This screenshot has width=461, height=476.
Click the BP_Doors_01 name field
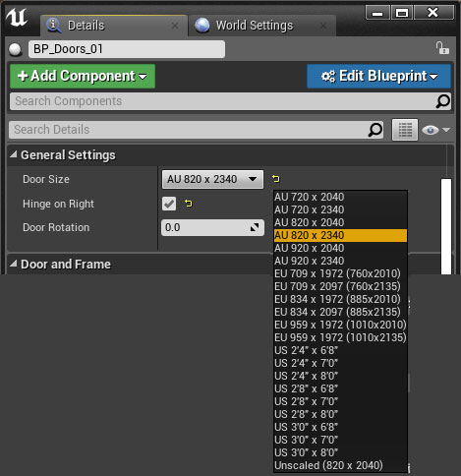127,49
